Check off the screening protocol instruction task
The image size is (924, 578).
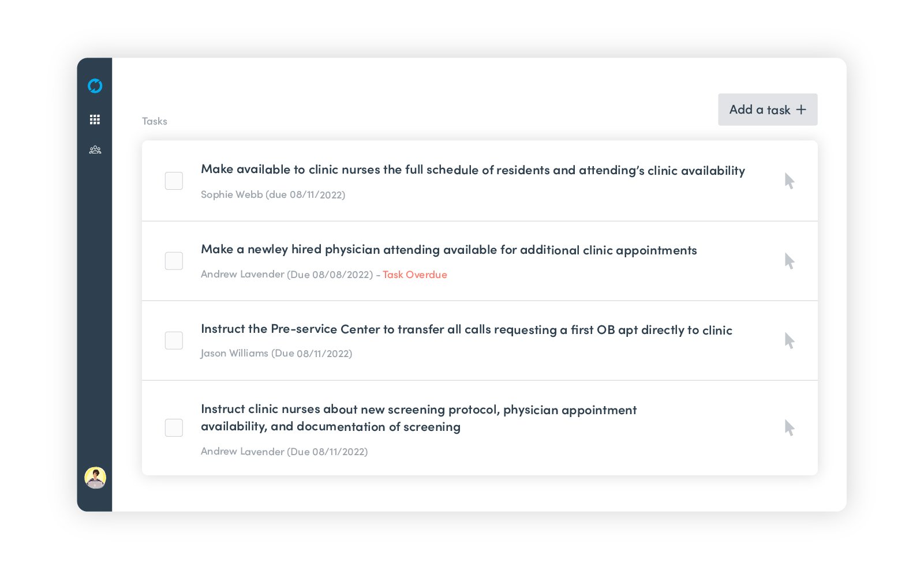pyautogui.click(x=174, y=428)
